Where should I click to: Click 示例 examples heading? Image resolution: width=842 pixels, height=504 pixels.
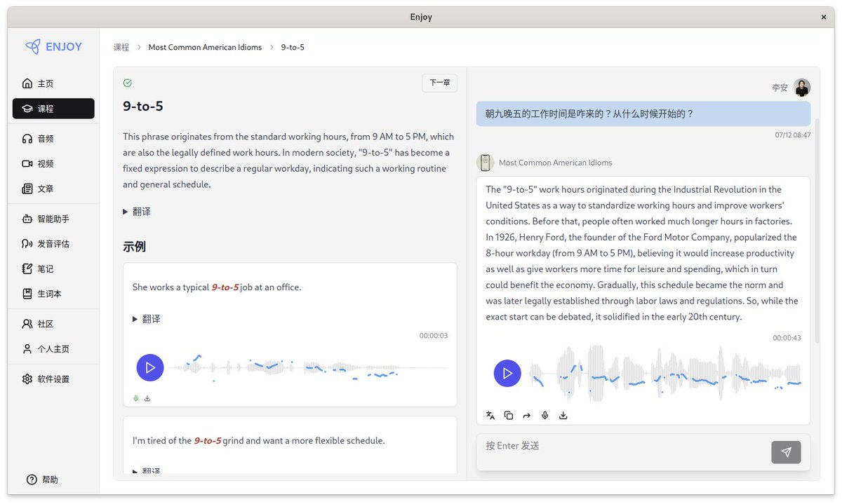pyautogui.click(x=134, y=247)
